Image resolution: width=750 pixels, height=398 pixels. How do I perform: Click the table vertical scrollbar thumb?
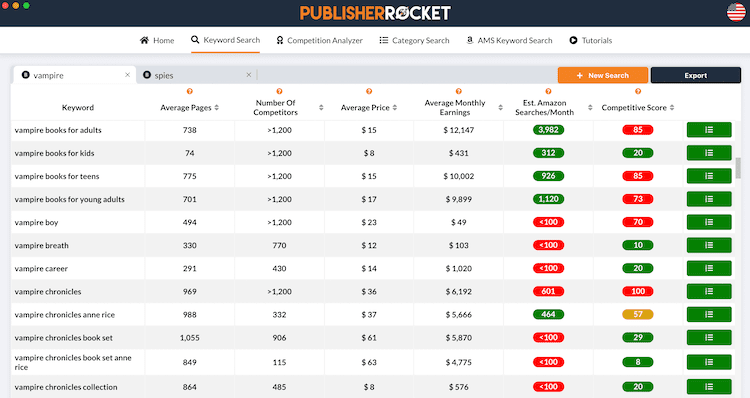(x=739, y=167)
